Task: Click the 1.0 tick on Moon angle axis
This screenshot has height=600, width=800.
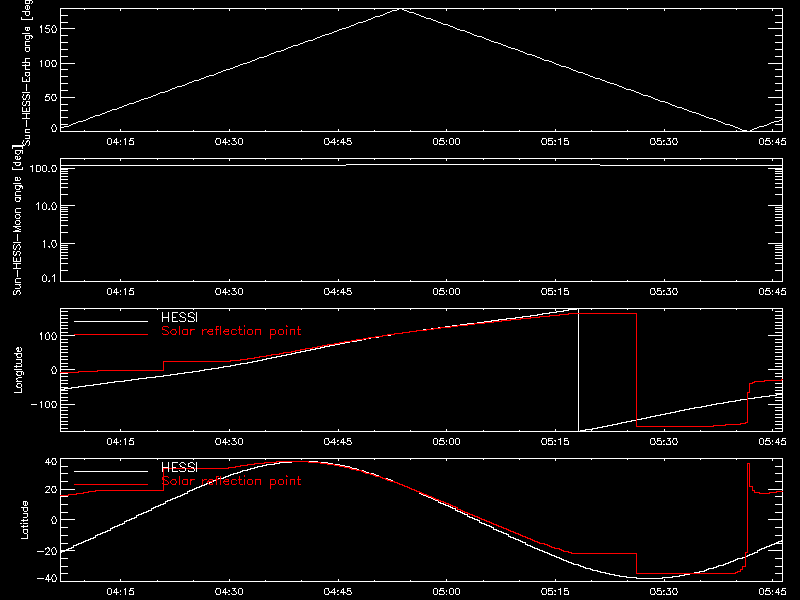Action: (x=49, y=244)
